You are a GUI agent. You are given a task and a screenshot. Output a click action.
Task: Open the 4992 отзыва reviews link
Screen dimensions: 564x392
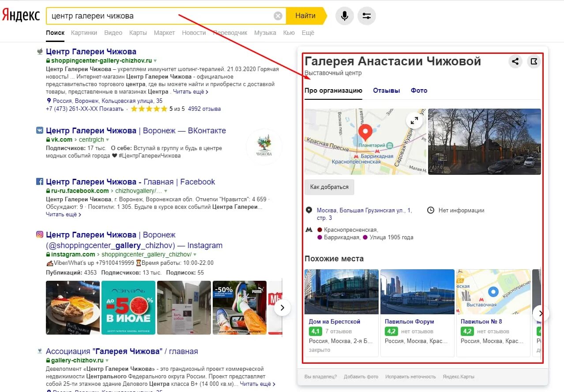pyautogui.click(x=204, y=109)
